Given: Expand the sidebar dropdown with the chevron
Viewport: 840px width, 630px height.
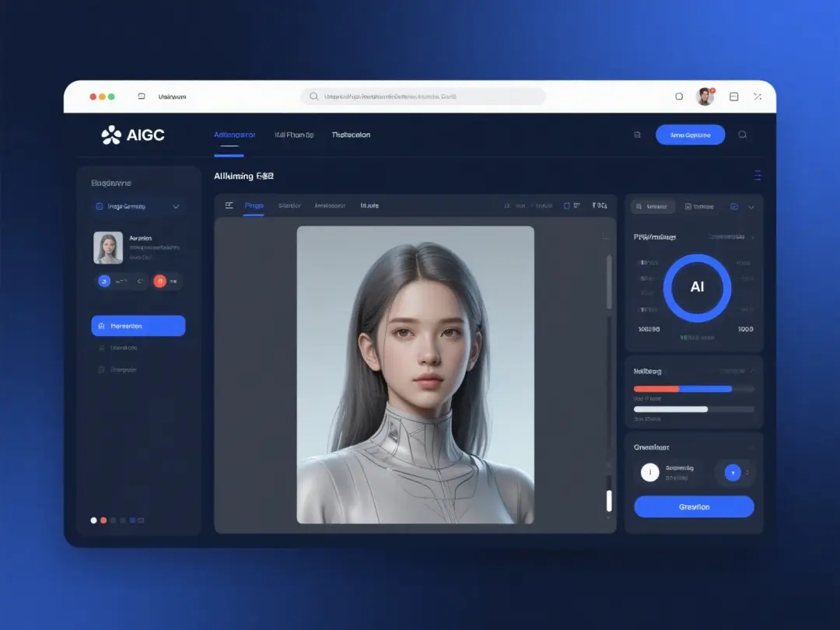Looking at the screenshot, I should click(x=176, y=207).
